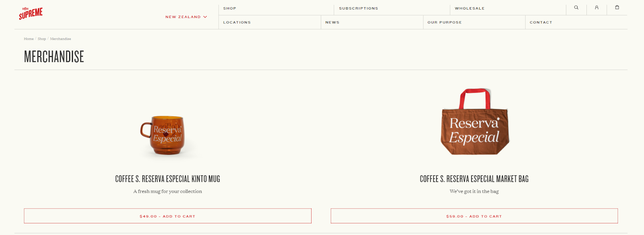Click the Merchandise breadcrumb
This screenshot has height=235, width=644.
60,39
